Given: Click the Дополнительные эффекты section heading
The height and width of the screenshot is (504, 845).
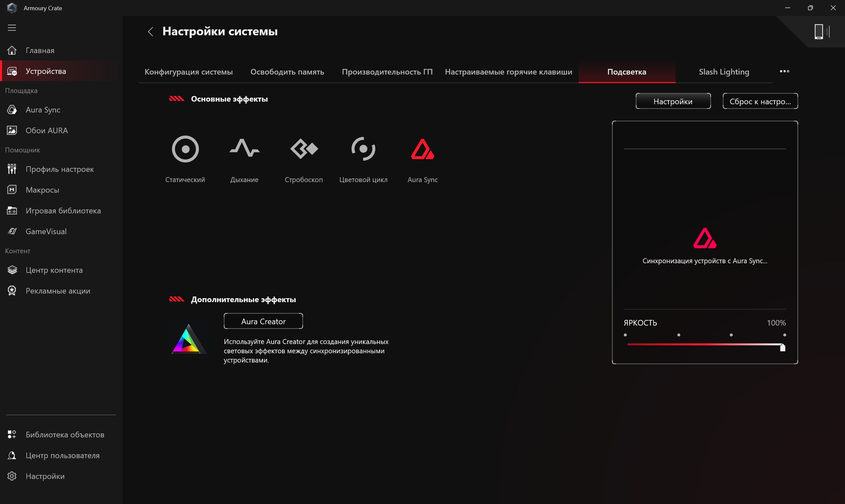Looking at the screenshot, I should pyautogui.click(x=243, y=299).
